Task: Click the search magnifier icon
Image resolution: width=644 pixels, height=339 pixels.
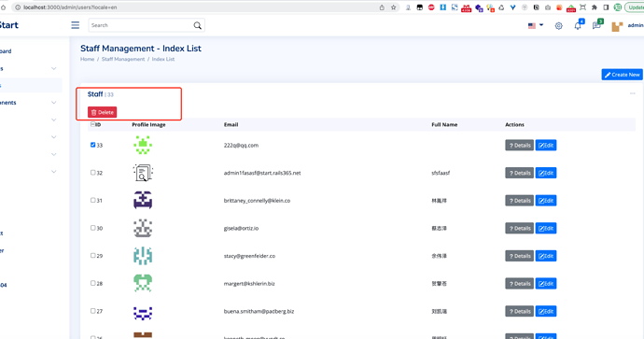Action: pos(198,25)
